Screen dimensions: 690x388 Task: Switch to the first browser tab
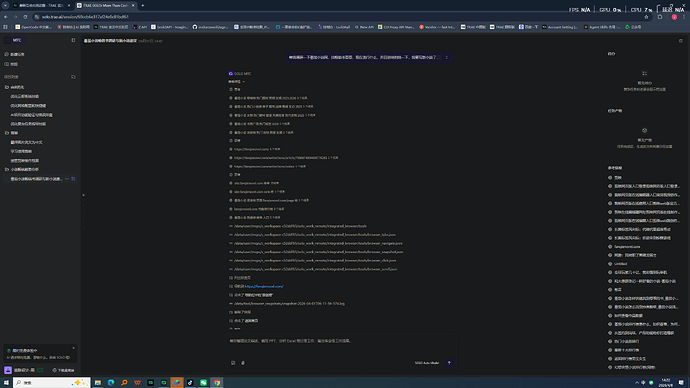point(41,5)
